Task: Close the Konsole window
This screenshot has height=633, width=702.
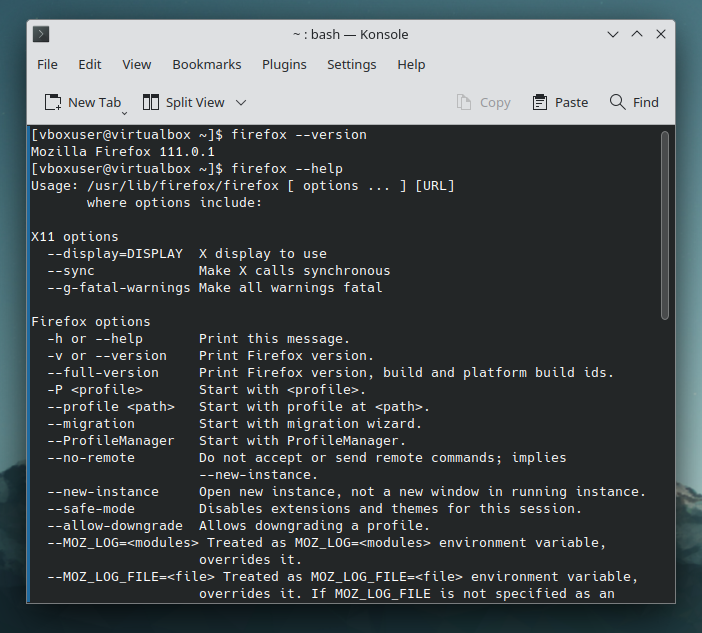Action: 661,34
